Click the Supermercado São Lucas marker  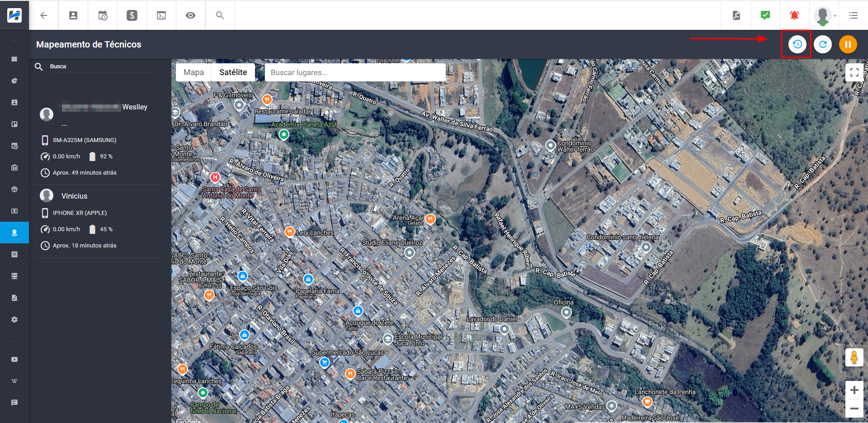324,362
